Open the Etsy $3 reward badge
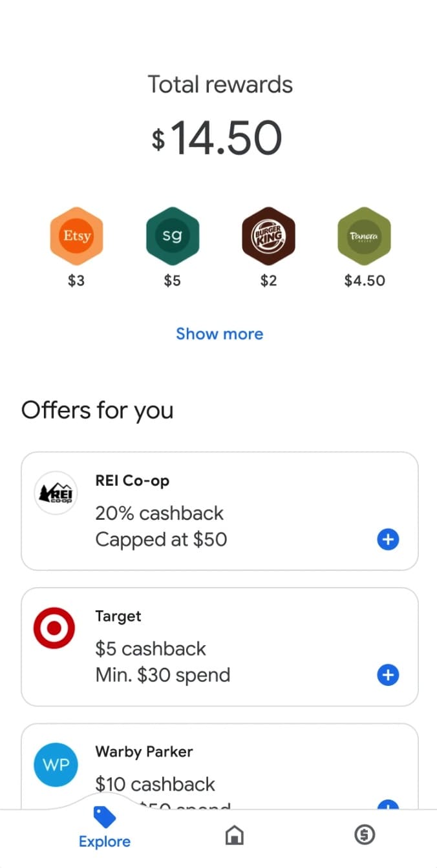437x868 pixels. (76, 236)
